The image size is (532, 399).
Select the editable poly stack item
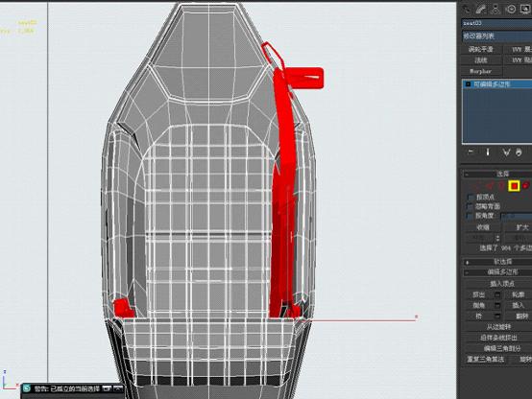[497, 84]
